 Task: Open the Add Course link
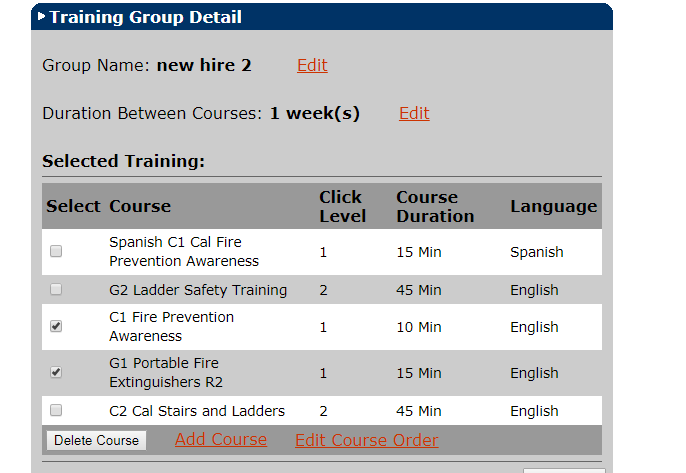click(x=221, y=439)
